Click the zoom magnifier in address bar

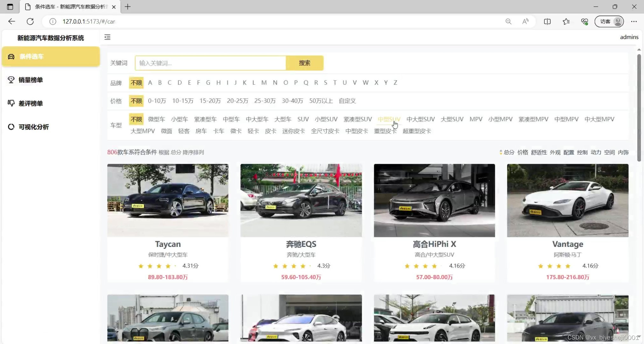pyautogui.click(x=508, y=21)
